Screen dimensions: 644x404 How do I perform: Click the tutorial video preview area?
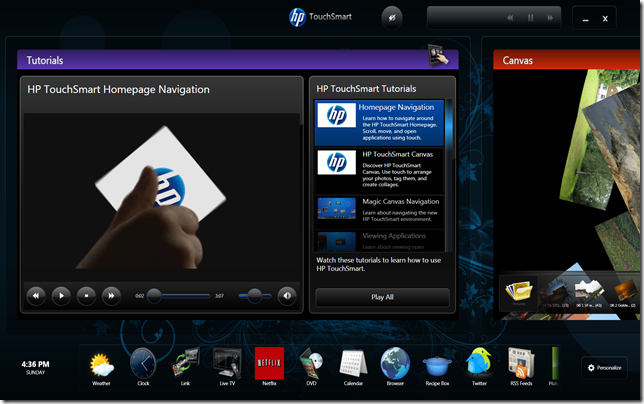coord(162,197)
